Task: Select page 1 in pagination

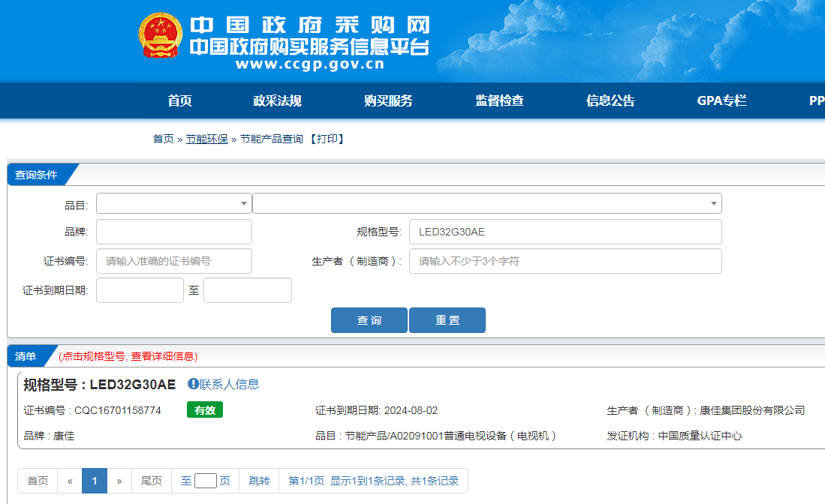Action: click(x=95, y=481)
